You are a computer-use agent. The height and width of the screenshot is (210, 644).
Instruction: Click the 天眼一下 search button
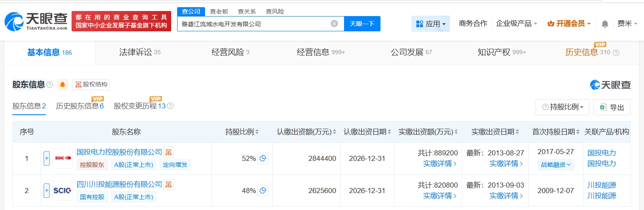[x=362, y=24]
